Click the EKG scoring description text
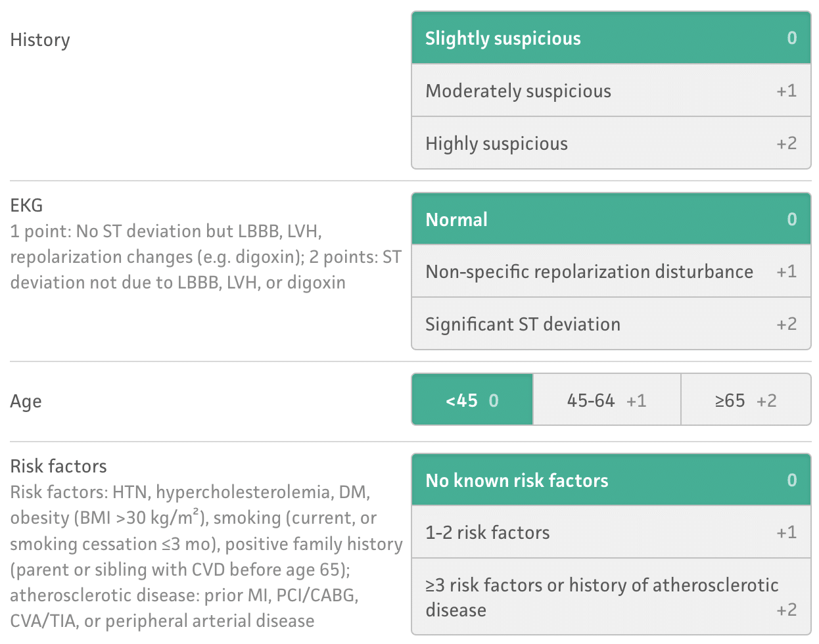This screenshot has height=644, width=819. (x=205, y=257)
